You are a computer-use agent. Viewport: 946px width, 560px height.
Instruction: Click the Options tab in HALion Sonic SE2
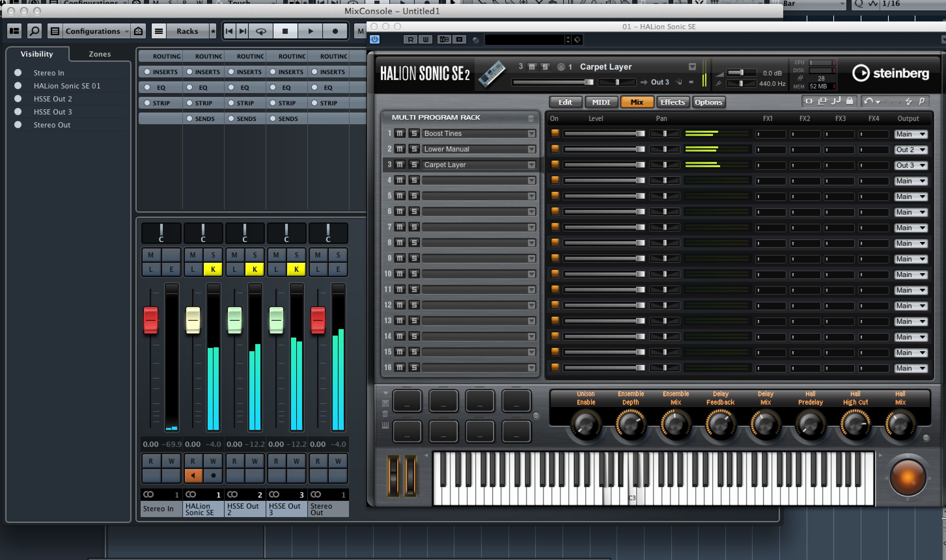[707, 102]
